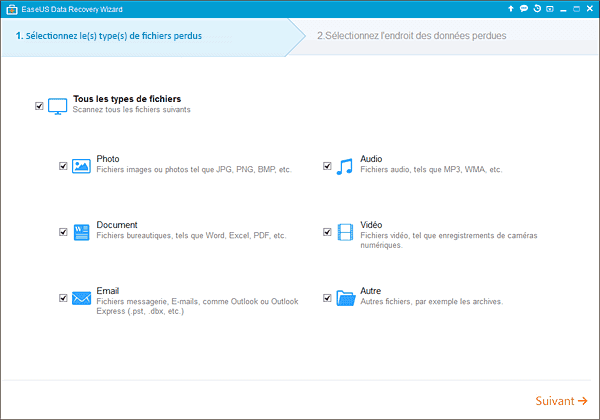
Task: Toggle the Photo checkbox
Action: tap(63, 166)
